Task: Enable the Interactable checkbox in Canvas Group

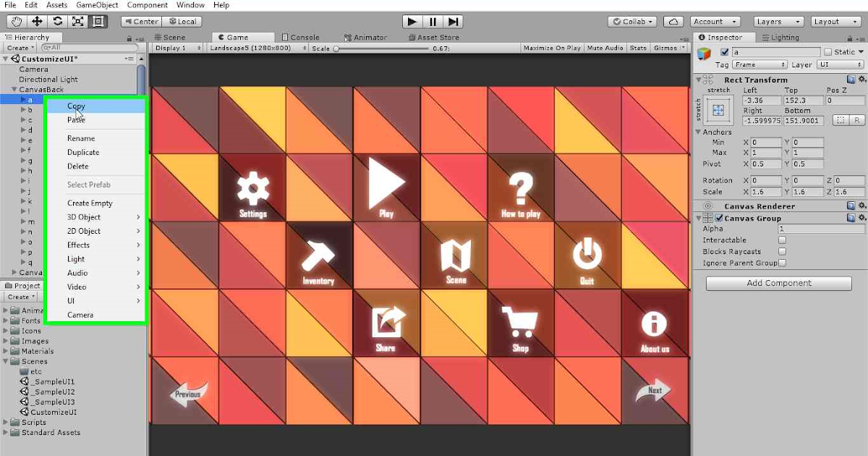Action: click(x=783, y=240)
